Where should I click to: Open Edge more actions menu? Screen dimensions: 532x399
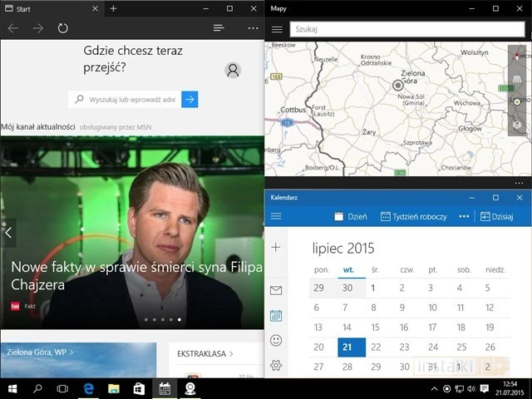[253, 28]
